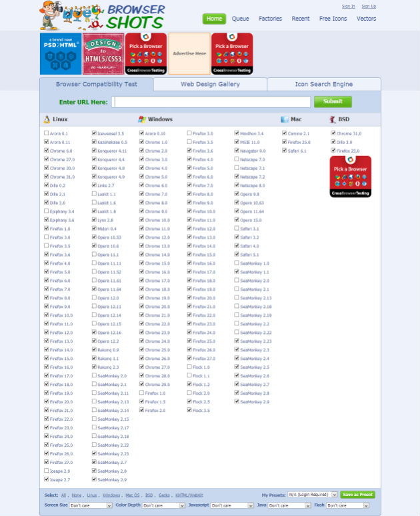This screenshot has height=516, width=420.
Task: Toggle Safari 6.1 checkbox
Action: 285,151
